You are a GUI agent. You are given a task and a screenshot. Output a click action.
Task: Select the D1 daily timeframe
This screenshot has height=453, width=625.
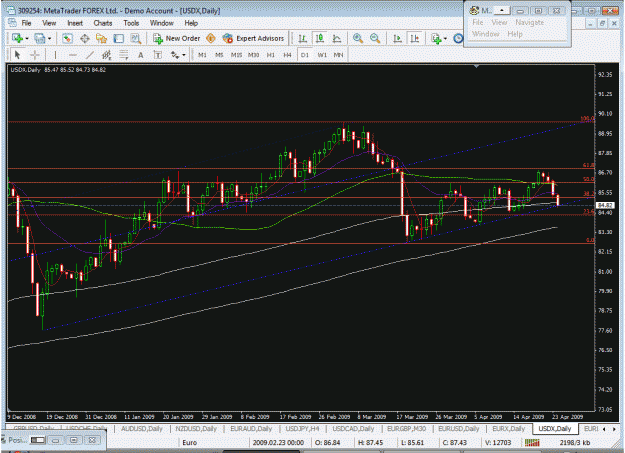pos(305,55)
